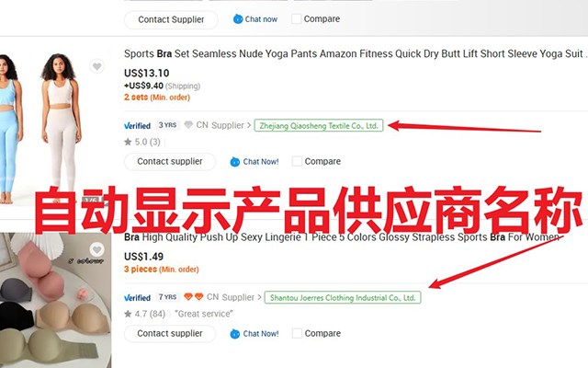
Task: Open the strapless bras product thumbnail
Action: [55, 301]
